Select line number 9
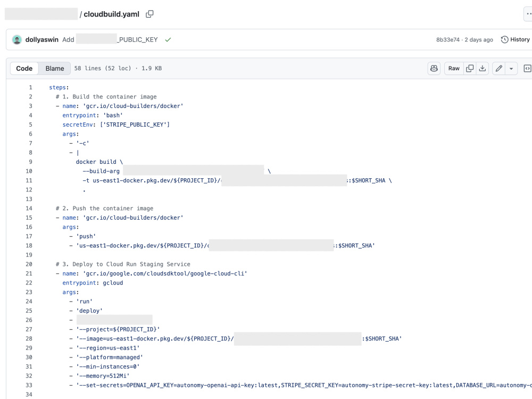Screen dimensions: 532x399 click(30, 162)
